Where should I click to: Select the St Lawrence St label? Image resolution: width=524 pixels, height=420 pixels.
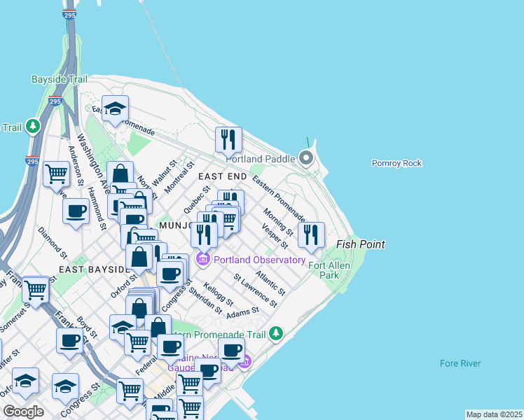pyautogui.click(x=255, y=290)
